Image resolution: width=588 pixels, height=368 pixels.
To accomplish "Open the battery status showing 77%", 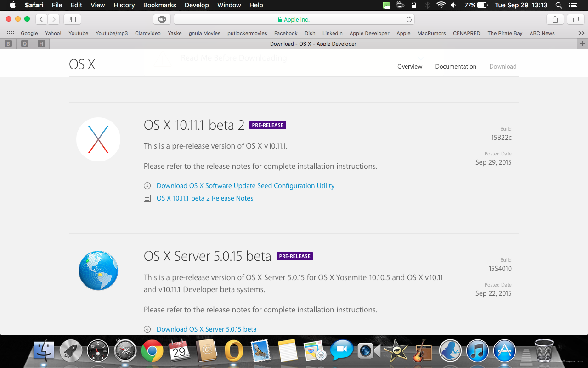I will 475,5.
